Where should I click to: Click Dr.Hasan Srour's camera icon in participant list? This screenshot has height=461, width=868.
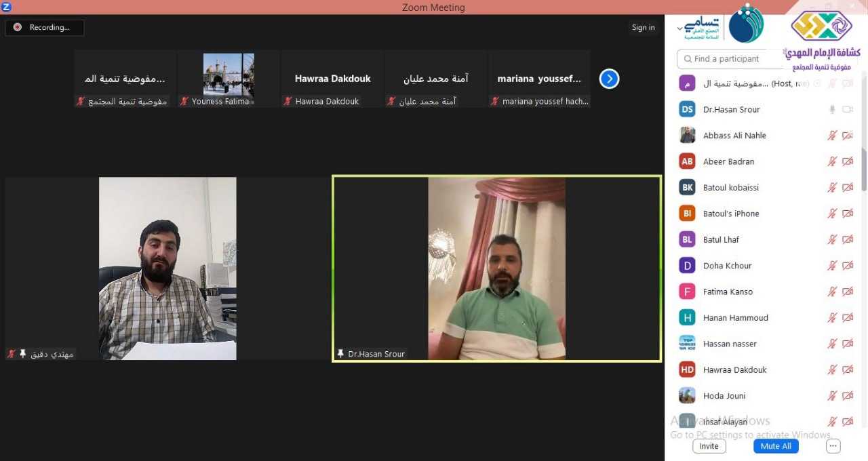point(847,109)
